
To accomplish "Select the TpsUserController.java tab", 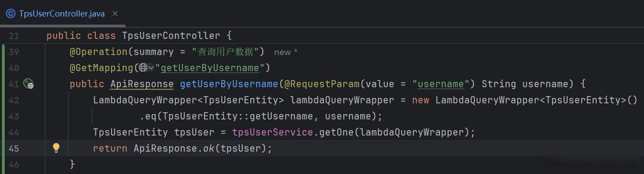I will [62, 13].
